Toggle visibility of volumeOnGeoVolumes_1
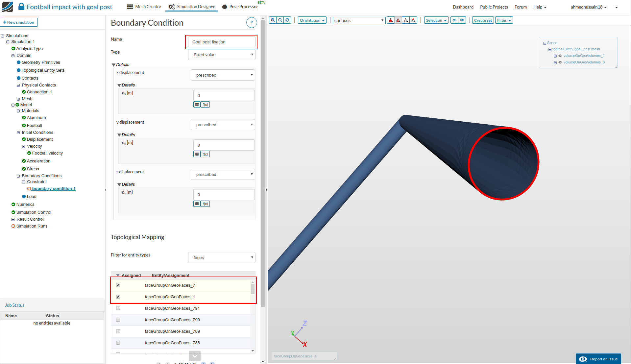Viewport: 631px width, 364px height. click(560, 56)
